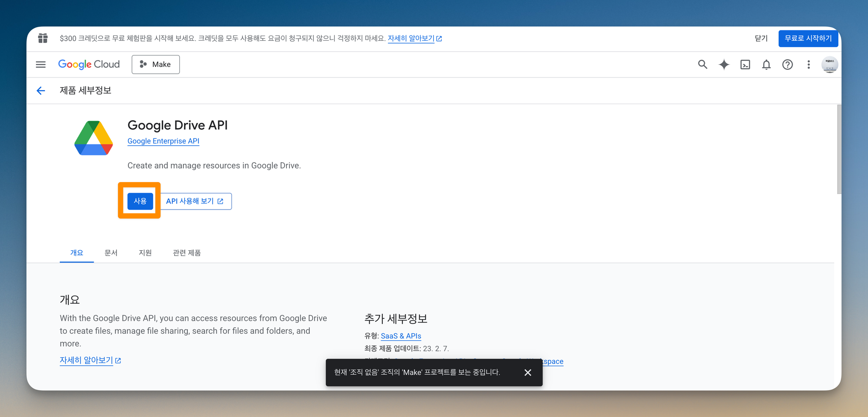The image size is (868, 417).
Task: Open the Google Enterprise API link
Action: pos(163,141)
